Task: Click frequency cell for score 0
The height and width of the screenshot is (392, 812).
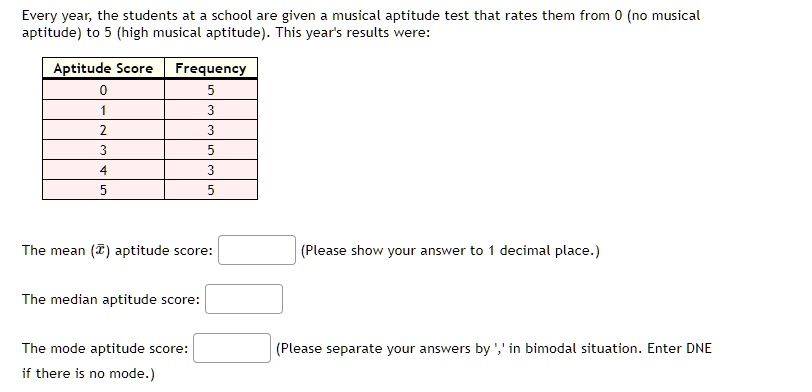Action: (211, 90)
